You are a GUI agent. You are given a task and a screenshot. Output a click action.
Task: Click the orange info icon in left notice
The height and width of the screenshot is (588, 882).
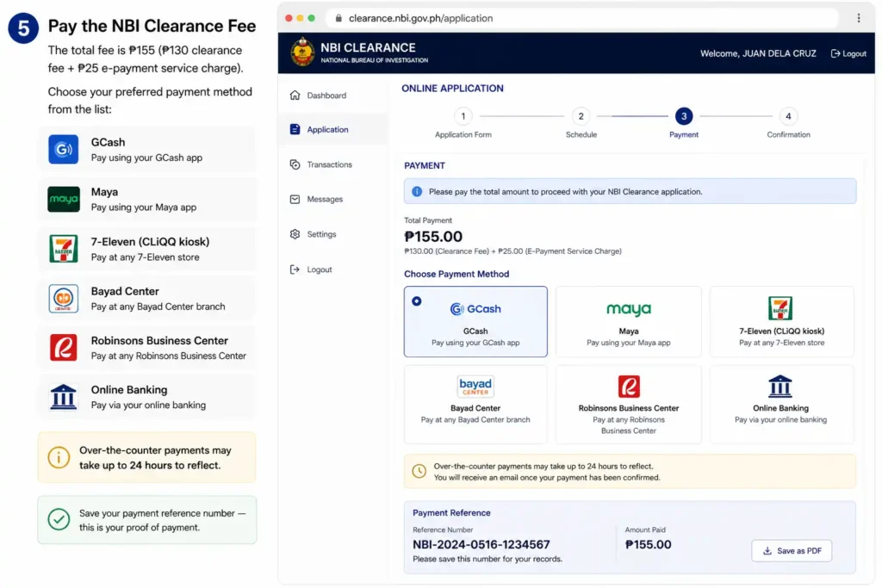pos(59,457)
